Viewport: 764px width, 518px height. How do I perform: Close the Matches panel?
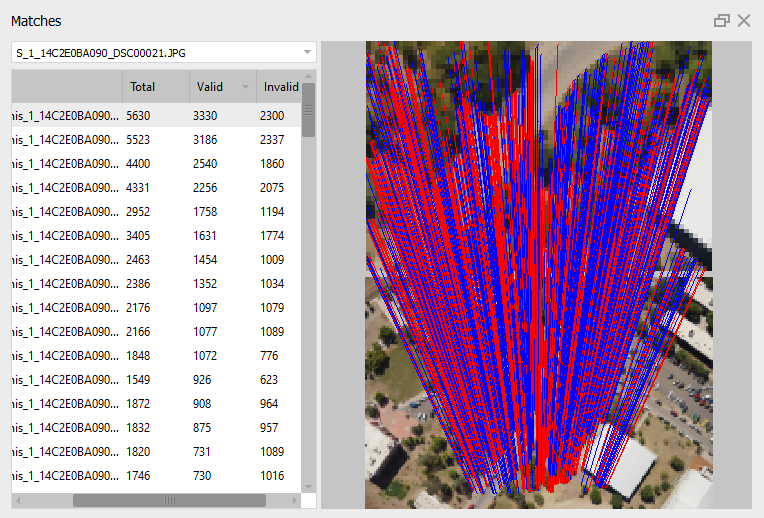pyautogui.click(x=744, y=21)
